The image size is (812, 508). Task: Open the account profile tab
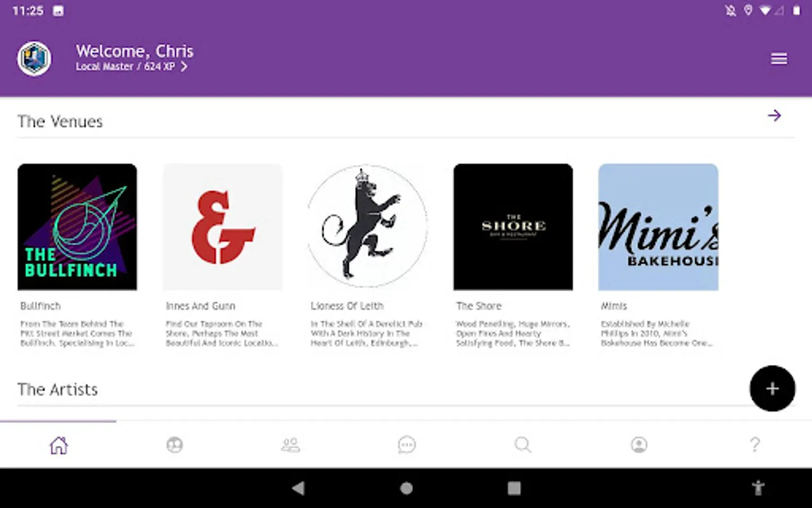(639, 445)
